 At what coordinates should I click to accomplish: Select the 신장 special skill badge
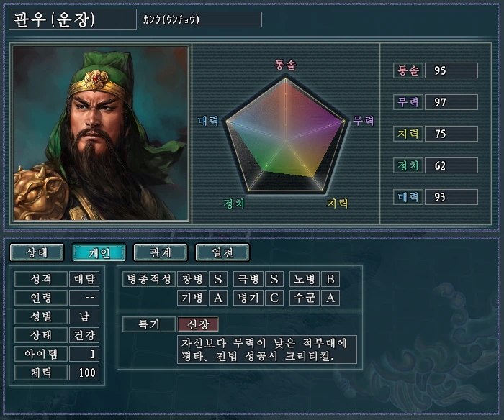[x=198, y=324]
